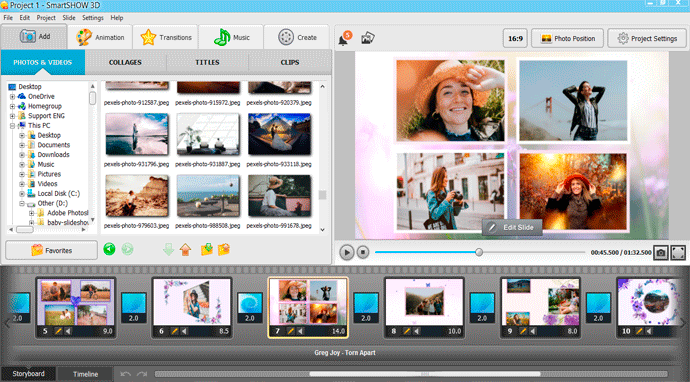Redo the last action
The image size is (690, 382).
coord(142,374)
